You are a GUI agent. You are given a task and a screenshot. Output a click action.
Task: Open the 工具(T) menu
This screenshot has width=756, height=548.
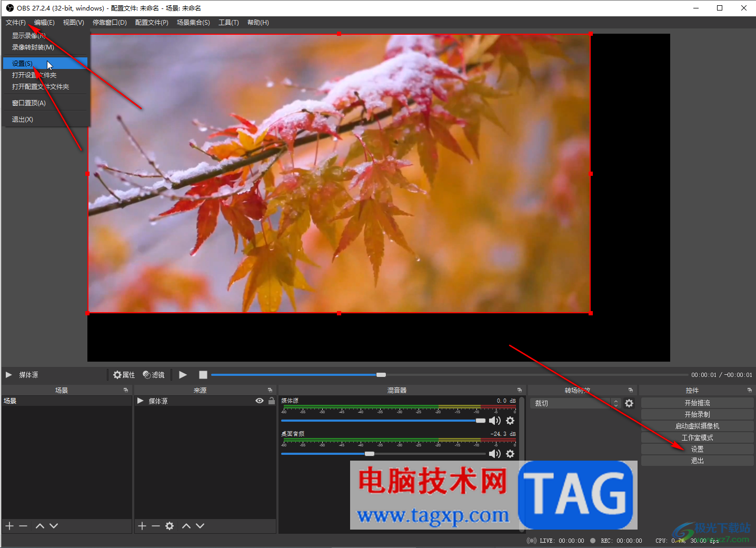coord(228,23)
